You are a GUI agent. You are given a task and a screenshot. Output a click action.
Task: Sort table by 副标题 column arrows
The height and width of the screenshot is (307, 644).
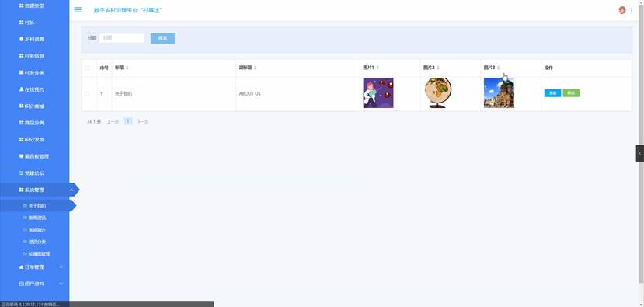(x=255, y=68)
